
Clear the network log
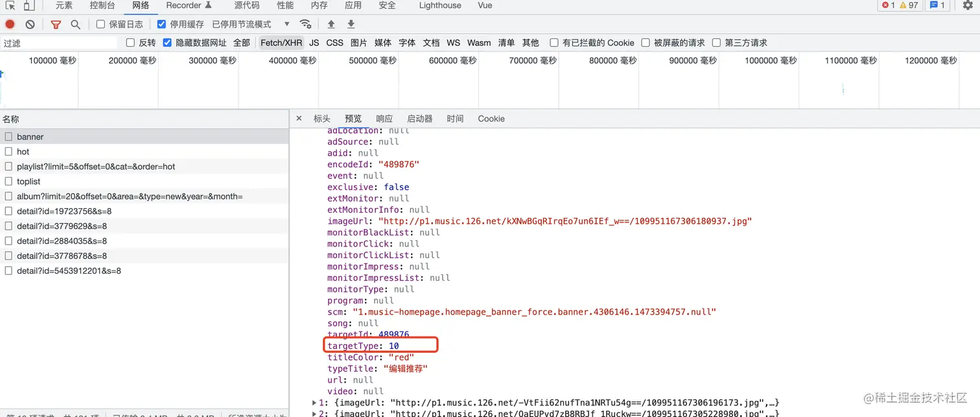[30, 24]
